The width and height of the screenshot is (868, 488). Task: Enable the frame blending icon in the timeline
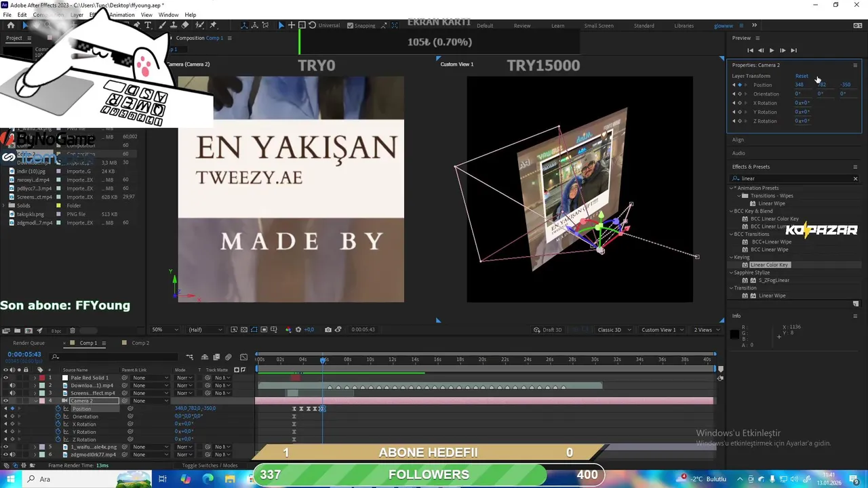(x=216, y=357)
